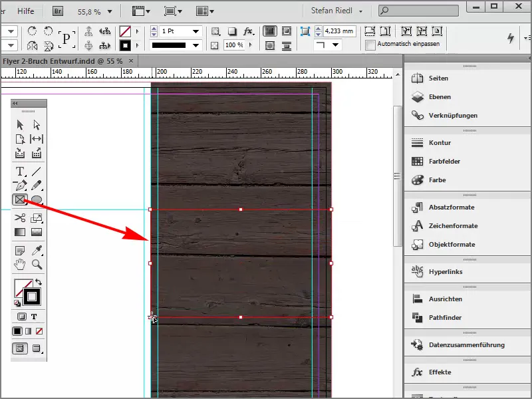Select the Line tool
This screenshot has height=399, width=532.
pyautogui.click(x=37, y=172)
